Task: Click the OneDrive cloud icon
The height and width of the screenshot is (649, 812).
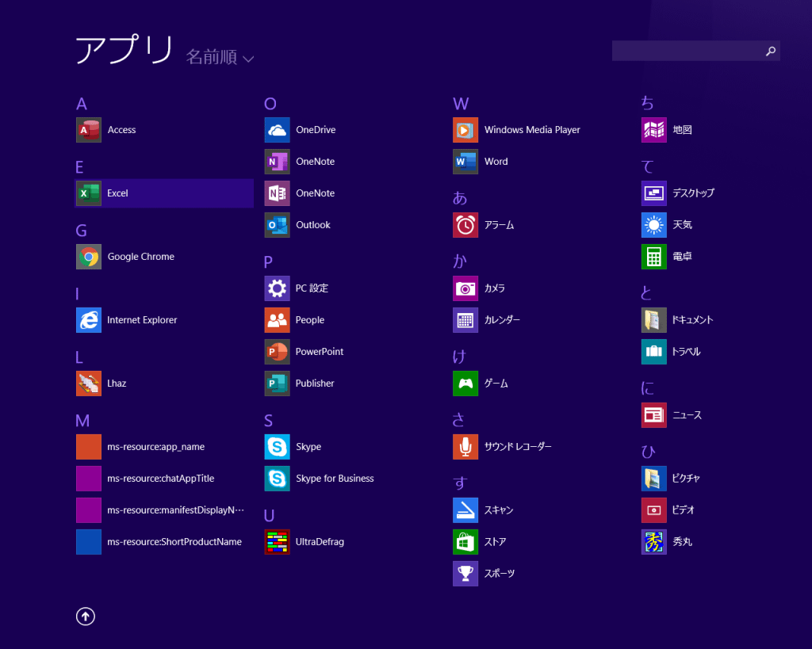Action: click(277, 130)
